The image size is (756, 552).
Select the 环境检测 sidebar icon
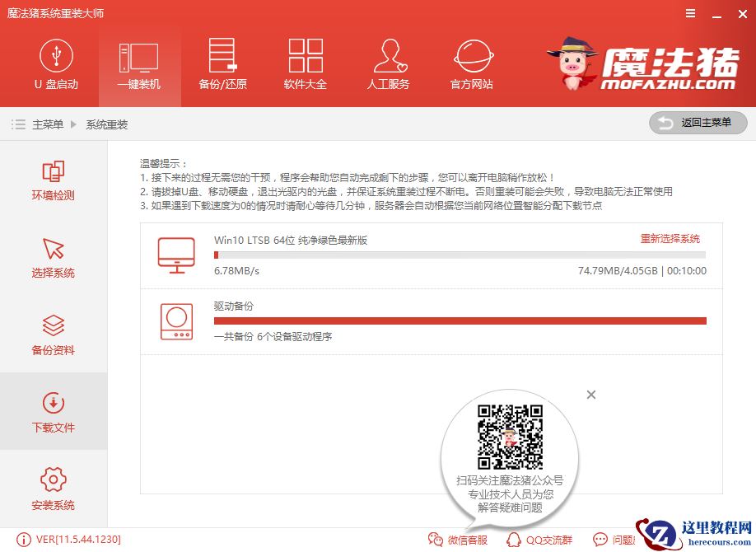(53, 180)
